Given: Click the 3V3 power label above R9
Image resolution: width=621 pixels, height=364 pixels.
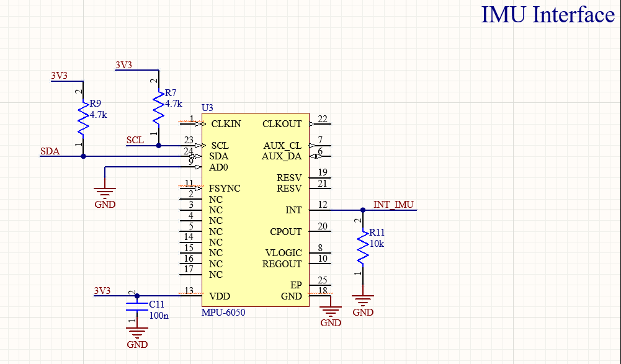Looking at the screenshot, I should [x=59, y=76].
